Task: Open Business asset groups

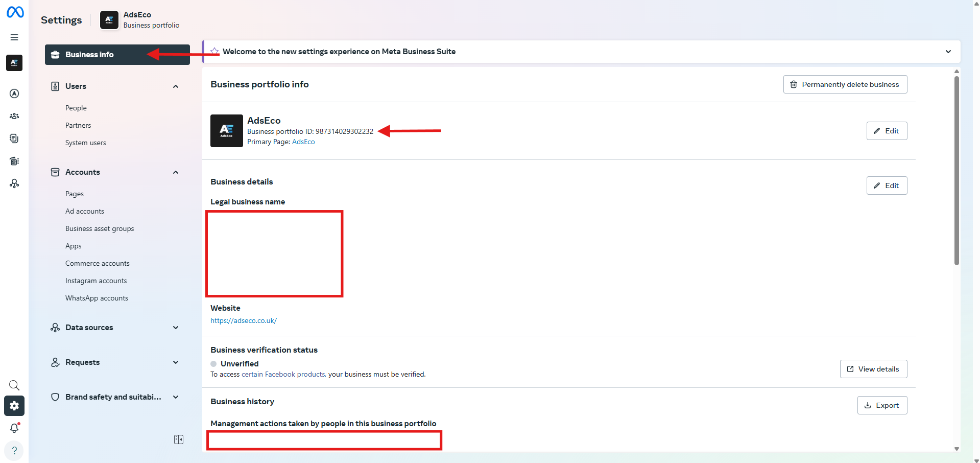Action: point(100,228)
